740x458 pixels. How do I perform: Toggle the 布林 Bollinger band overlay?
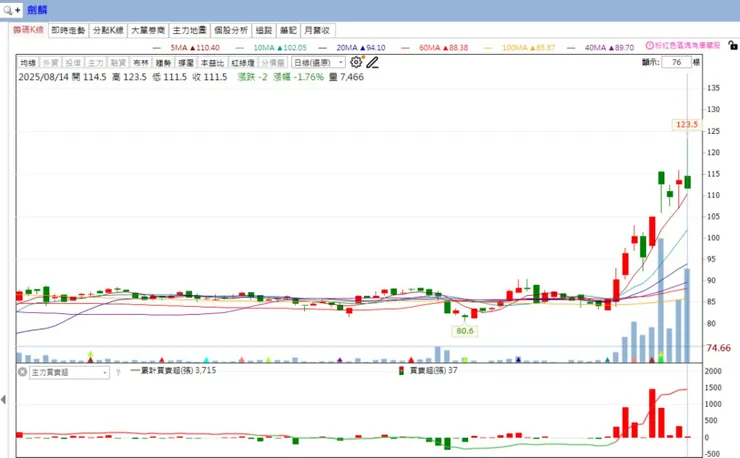140,63
